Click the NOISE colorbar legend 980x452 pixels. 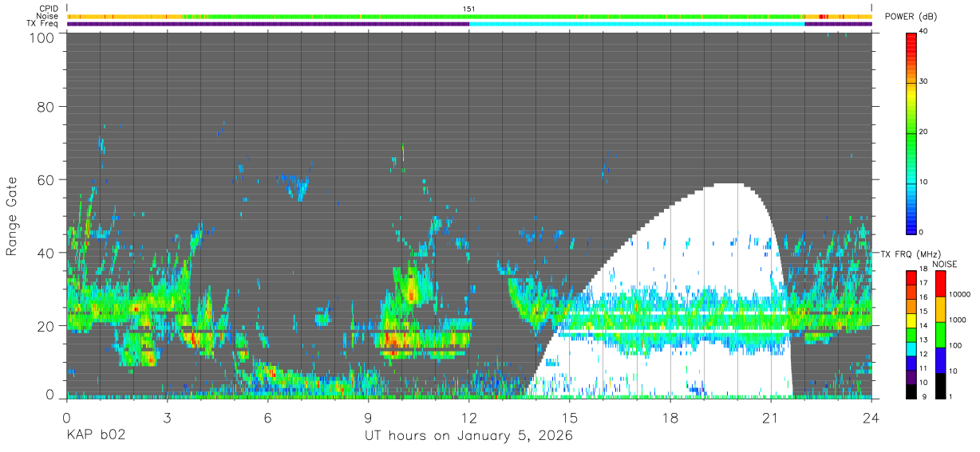(939, 335)
